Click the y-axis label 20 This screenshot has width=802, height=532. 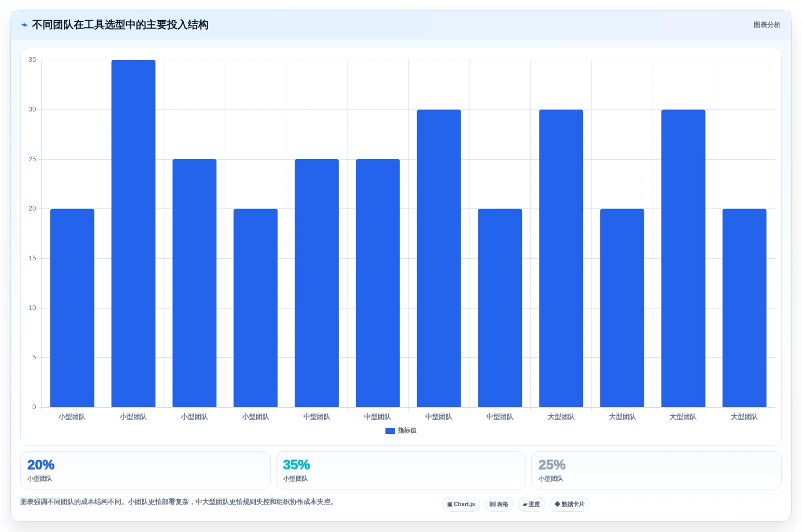pos(32,208)
